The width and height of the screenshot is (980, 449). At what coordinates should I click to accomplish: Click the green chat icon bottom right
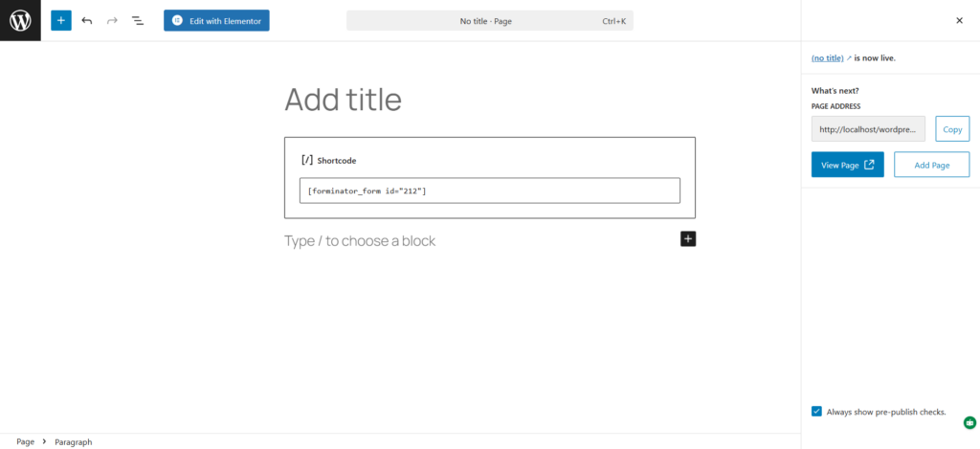coord(969,421)
